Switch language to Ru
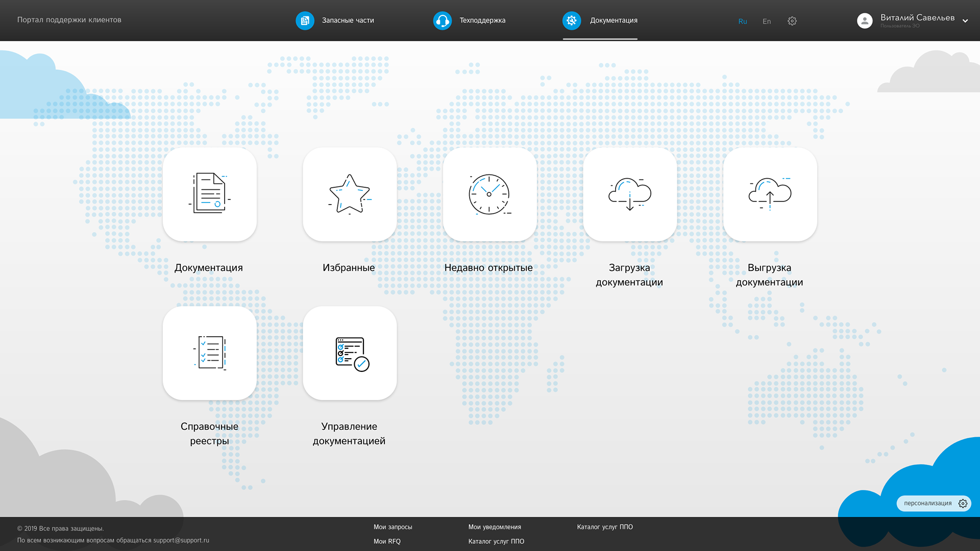This screenshot has width=980, height=551. (743, 21)
